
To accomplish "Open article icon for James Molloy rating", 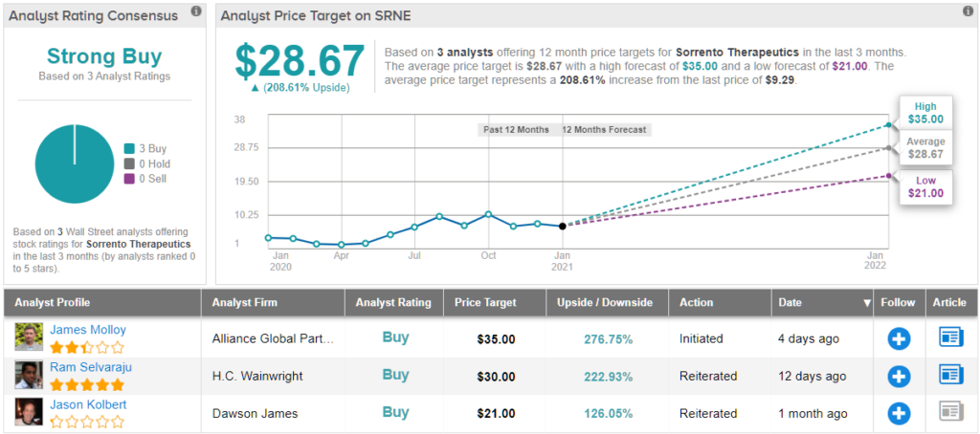I will tap(950, 337).
